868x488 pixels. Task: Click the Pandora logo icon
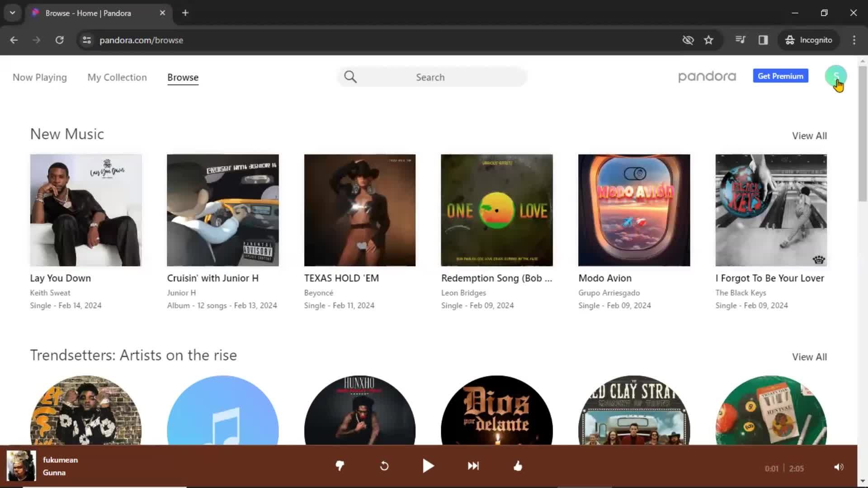pos(707,76)
